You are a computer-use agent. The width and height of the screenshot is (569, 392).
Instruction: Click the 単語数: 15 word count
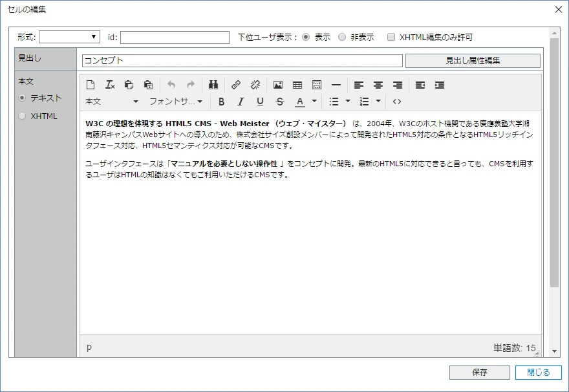[x=514, y=348]
